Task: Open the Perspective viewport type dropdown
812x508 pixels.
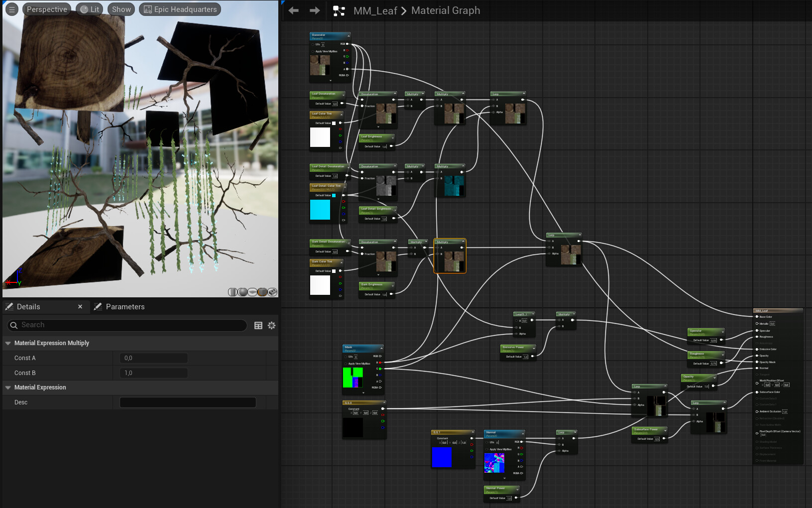Action: pyautogui.click(x=46, y=9)
